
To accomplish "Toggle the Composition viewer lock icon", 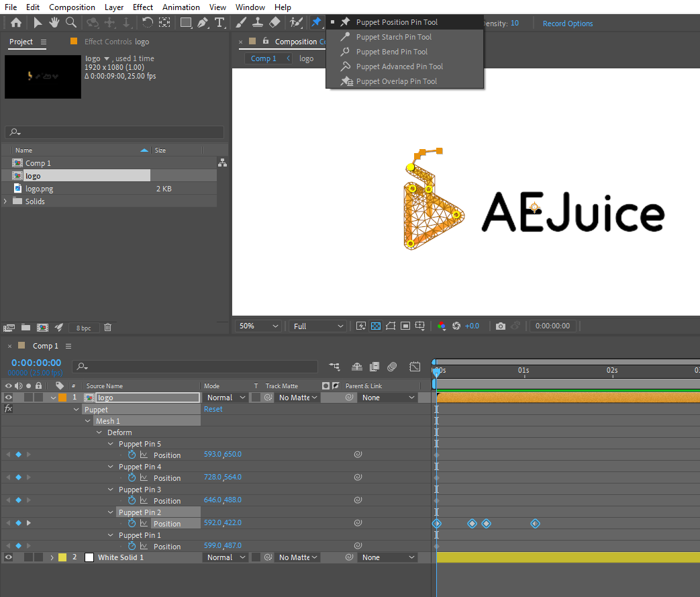I will pyautogui.click(x=266, y=41).
